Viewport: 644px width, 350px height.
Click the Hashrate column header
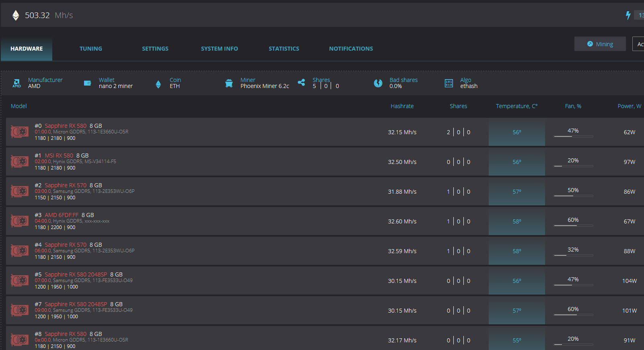[x=402, y=106]
